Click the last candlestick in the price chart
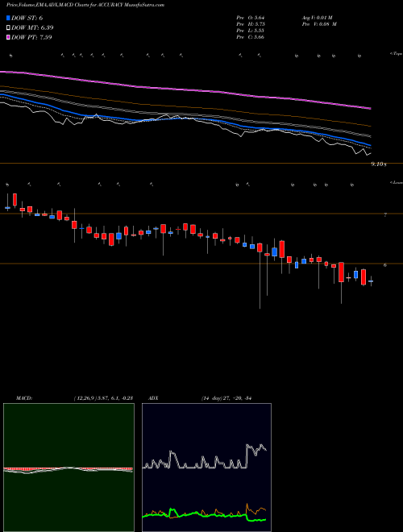Screen dimensions: 403x532 (371, 281)
